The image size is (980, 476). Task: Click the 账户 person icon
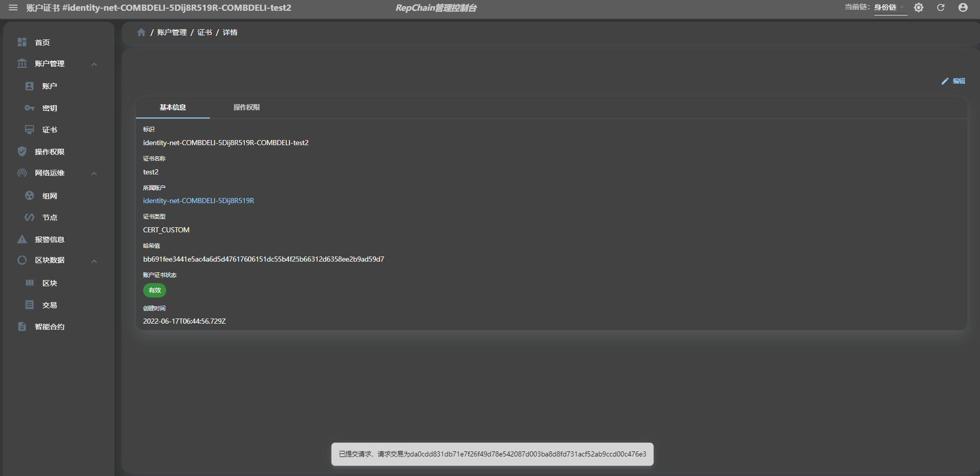pos(30,86)
